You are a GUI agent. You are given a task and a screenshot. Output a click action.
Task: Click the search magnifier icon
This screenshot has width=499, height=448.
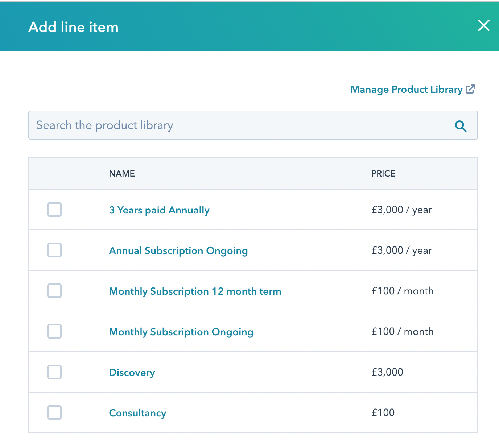(460, 126)
